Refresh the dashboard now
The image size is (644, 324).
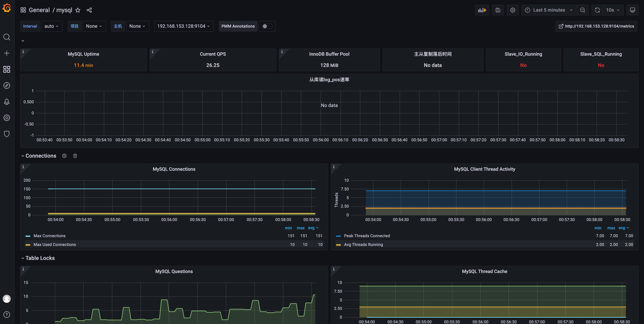click(x=597, y=10)
